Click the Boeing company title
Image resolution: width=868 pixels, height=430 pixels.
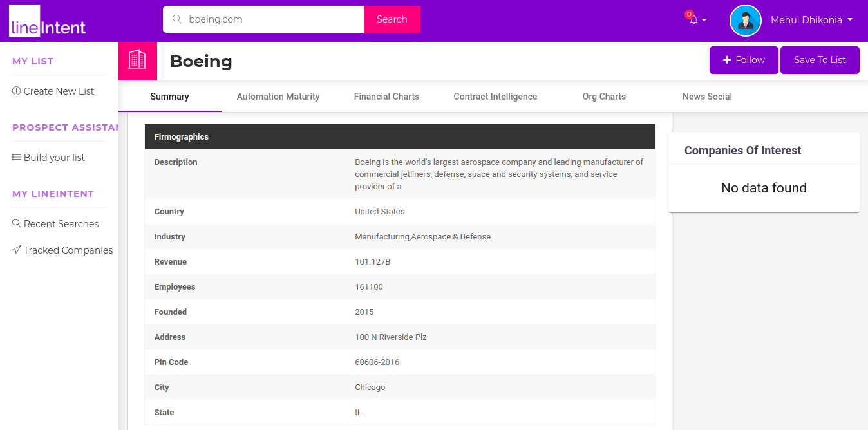click(201, 61)
